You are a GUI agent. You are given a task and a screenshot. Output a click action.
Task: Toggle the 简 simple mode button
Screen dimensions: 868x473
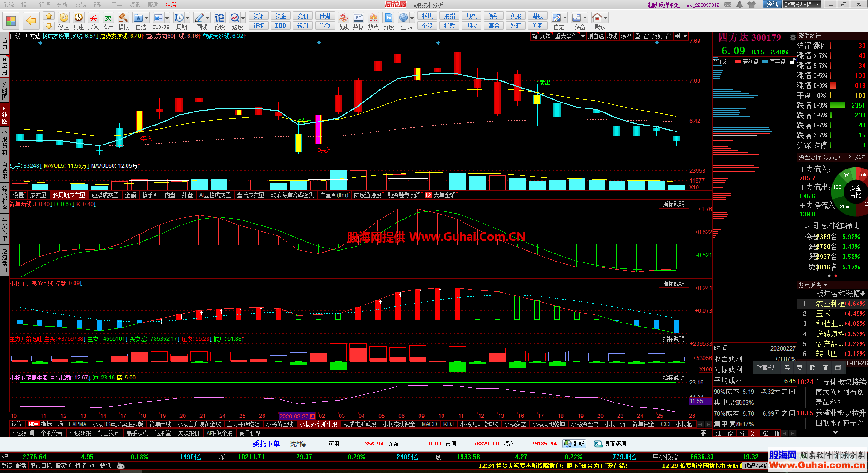(x=534, y=36)
